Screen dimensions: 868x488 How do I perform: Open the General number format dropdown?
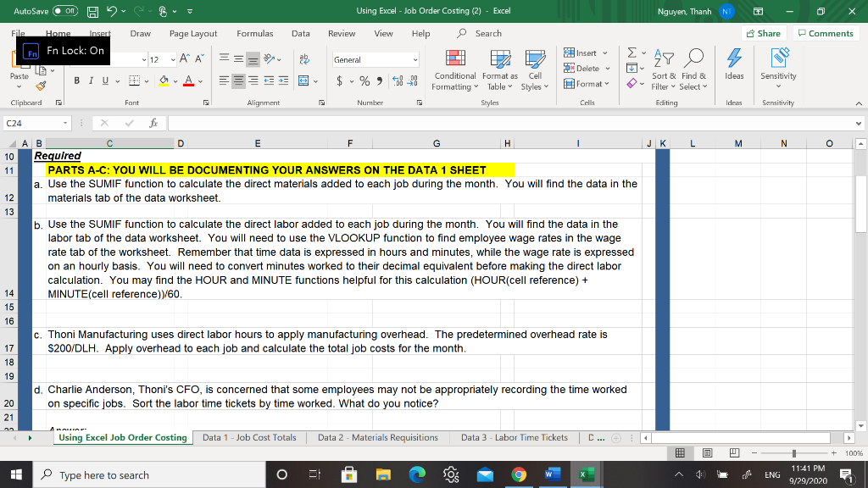[x=373, y=61]
